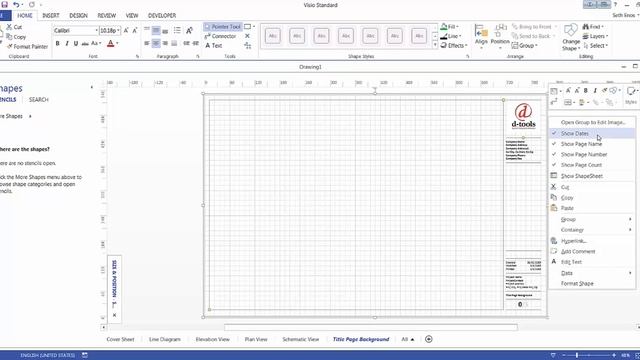Screen dimensions: 640x360
Task: Click Italic in the floating mini toolbar
Action: (x=595, y=91)
